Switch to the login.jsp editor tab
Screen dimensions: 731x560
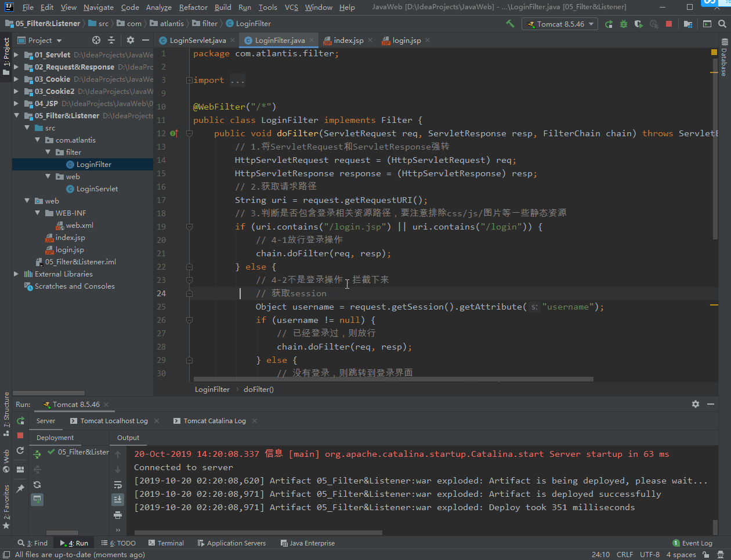[406, 40]
